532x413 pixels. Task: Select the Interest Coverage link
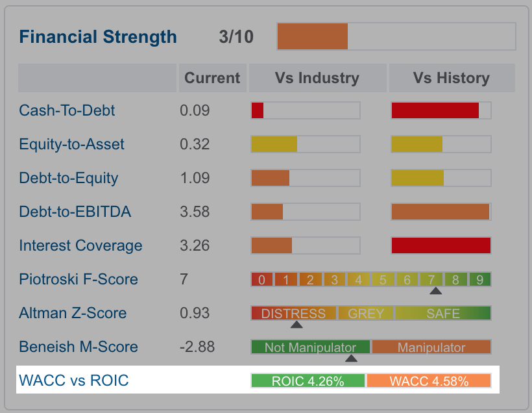point(80,245)
